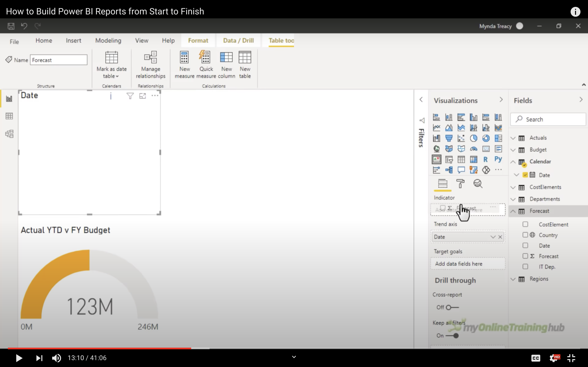This screenshot has height=367, width=588.
Task: Open the Format paint roller pane
Action: point(460,184)
